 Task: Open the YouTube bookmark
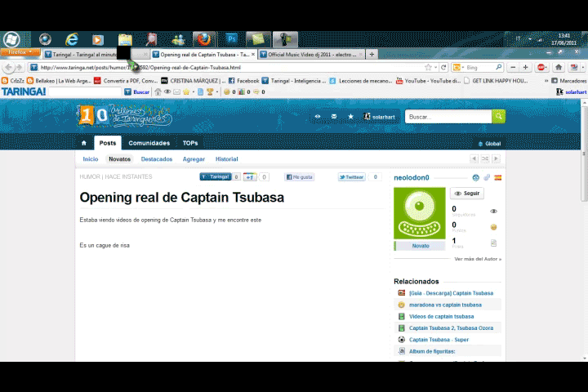[429, 81]
